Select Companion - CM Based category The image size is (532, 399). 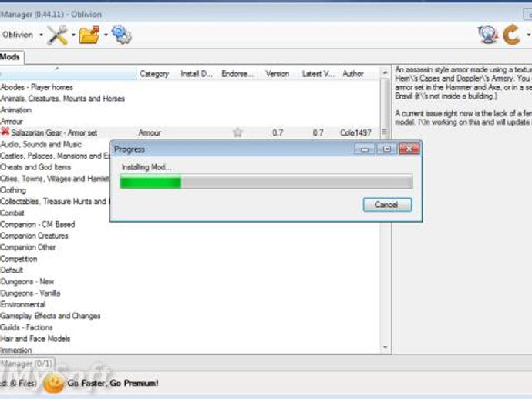(37, 224)
